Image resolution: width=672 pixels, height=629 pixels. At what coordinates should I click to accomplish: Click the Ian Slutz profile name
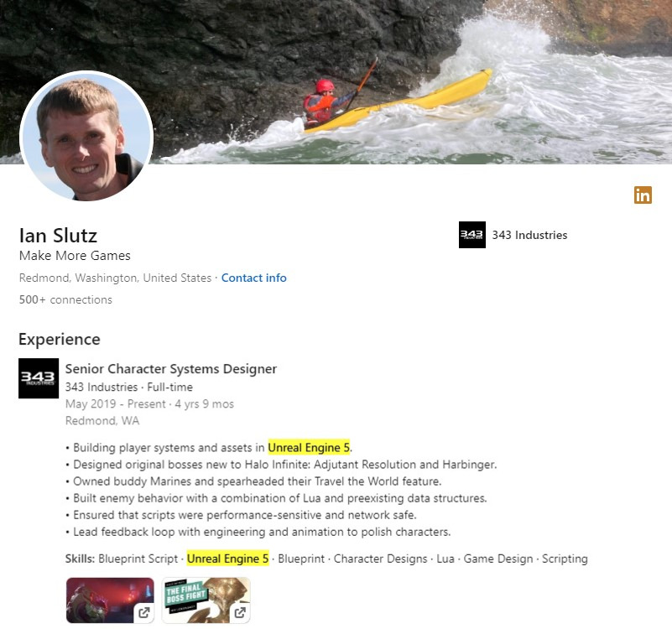tap(58, 235)
